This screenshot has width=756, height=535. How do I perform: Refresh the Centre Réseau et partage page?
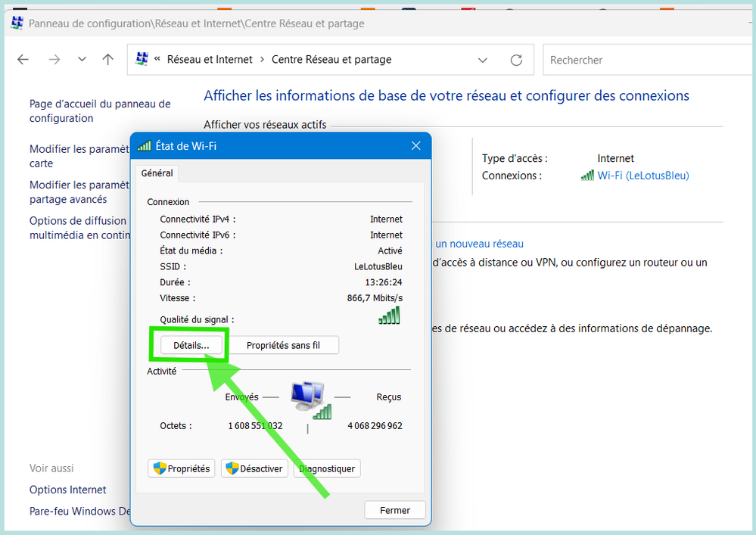pos(516,60)
